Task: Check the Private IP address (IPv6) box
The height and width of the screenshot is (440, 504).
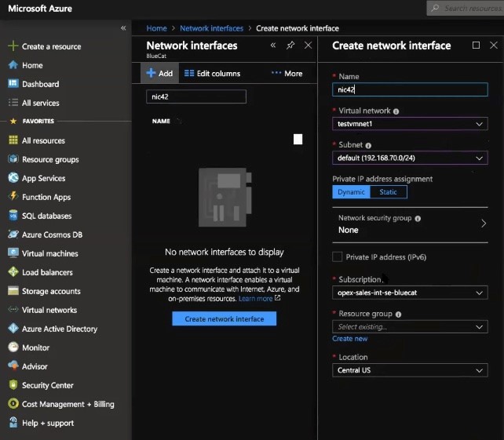Action: click(337, 257)
